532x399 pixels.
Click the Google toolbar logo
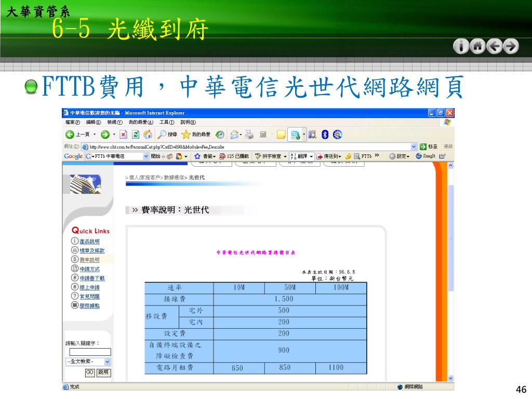click(73, 156)
